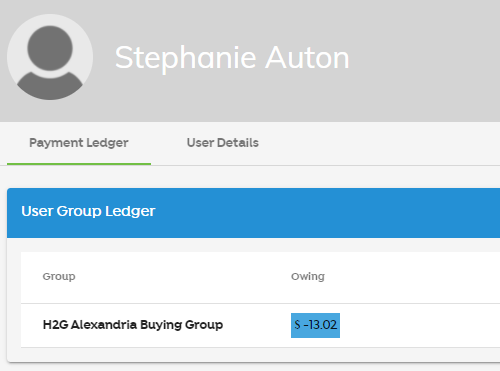This screenshot has height=371, width=500.
Task: Click the first name Stephanie in banner
Action: tap(186, 59)
